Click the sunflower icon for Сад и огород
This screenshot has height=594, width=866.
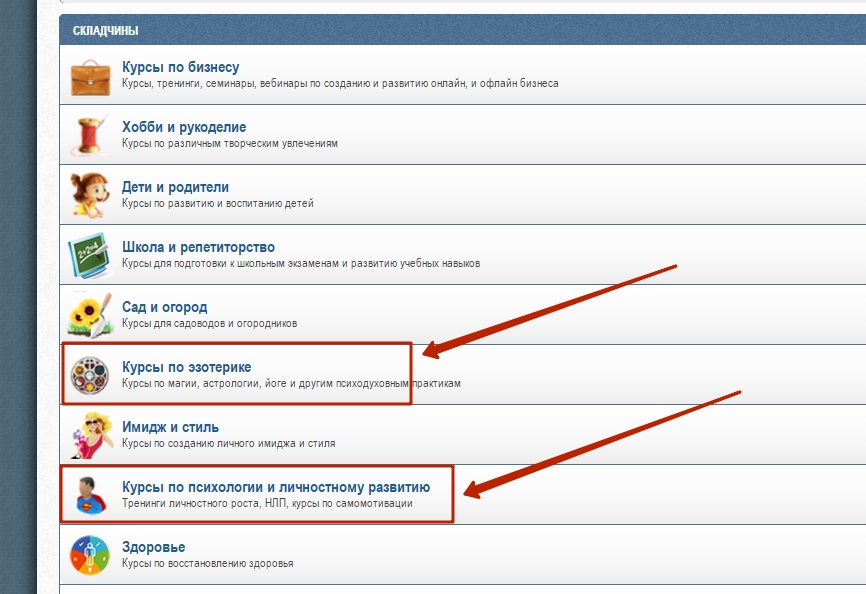tap(89, 315)
